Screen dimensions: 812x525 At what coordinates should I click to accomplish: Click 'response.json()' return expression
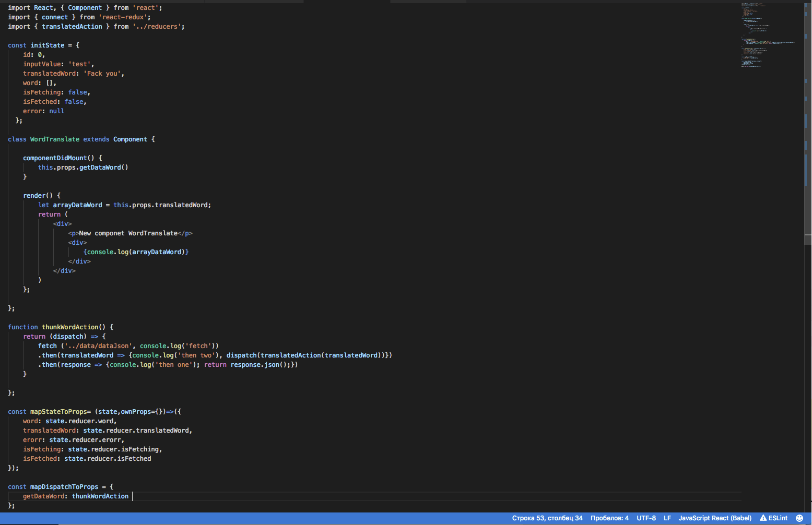click(257, 365)
